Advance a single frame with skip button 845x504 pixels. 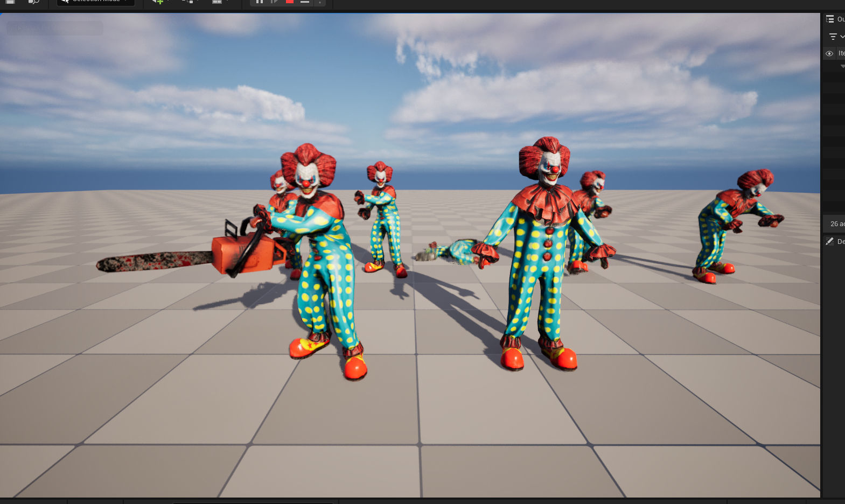275,2
